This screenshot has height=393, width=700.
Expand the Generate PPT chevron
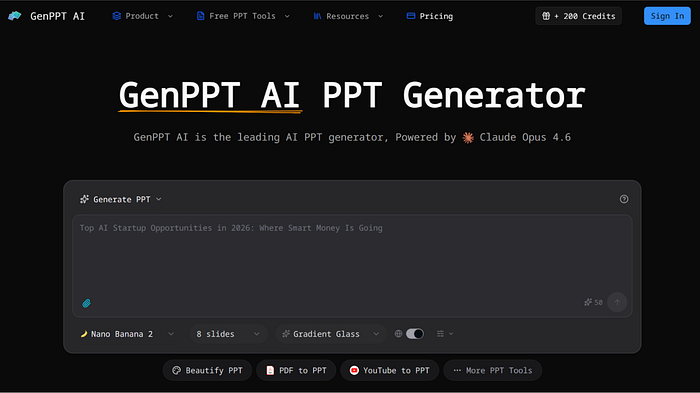[158, 199]
